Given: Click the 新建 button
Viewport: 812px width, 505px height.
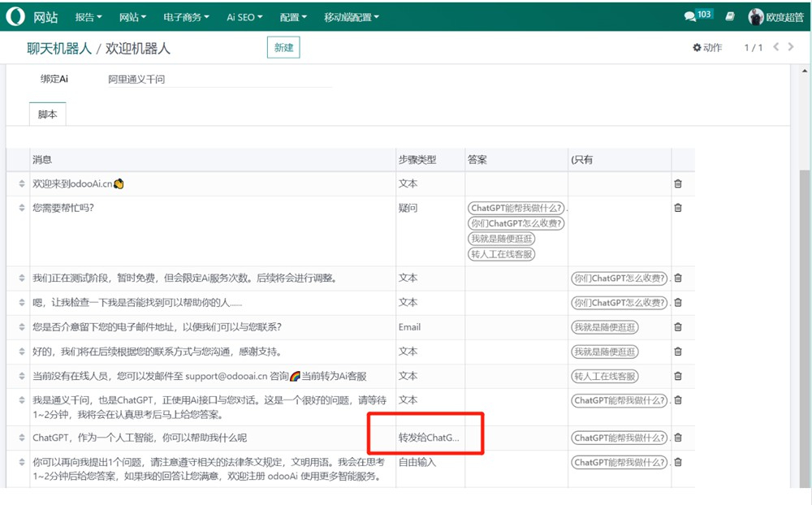Looking at the screenshot, I should 283,48.
